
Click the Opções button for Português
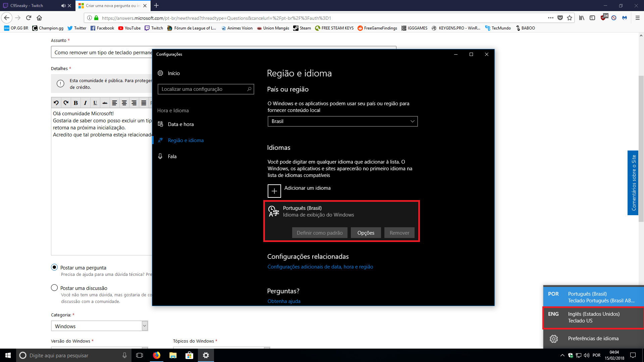click(x=366, y=233)
